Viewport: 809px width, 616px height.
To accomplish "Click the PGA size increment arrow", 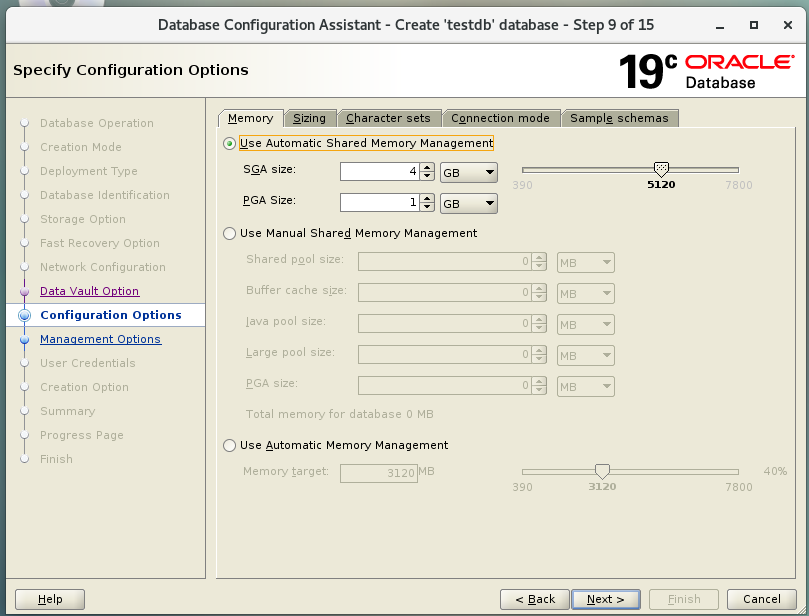I will [428, 198].
